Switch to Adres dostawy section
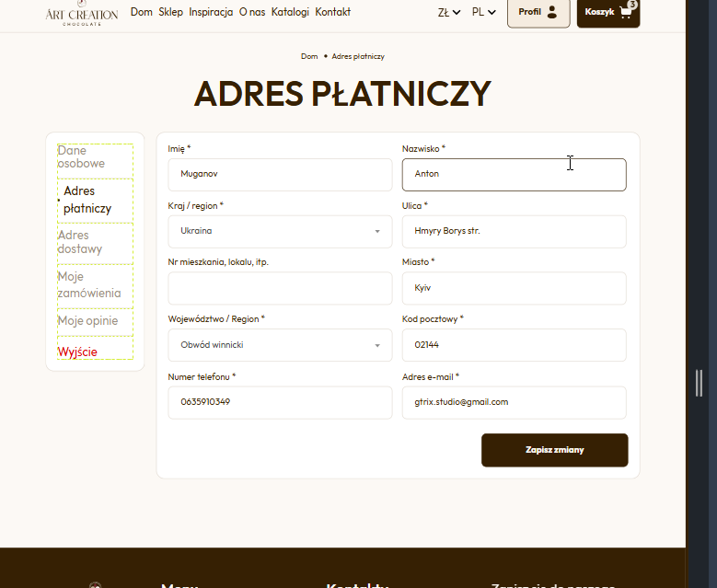Viewport: 717px width, 588px height. pos(80,242)
